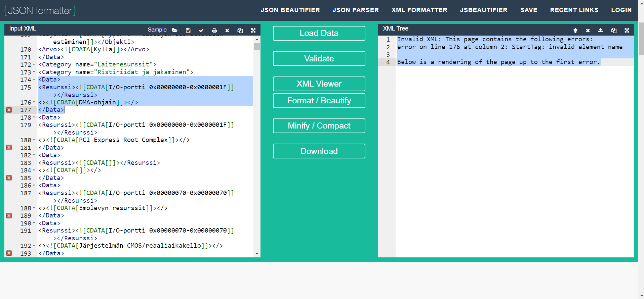Viewport: 644px width, 299px height.
Task: Click the editor scrollbar down arrow
Action: (x=257, y=254)
